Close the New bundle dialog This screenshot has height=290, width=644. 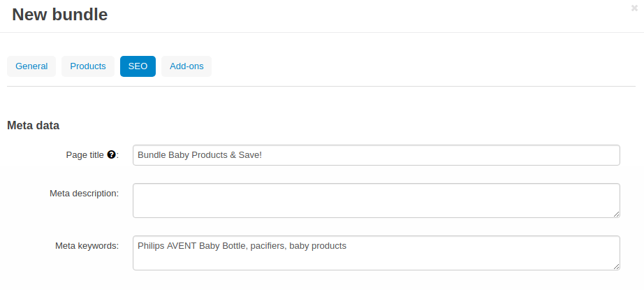click(634, 8)
